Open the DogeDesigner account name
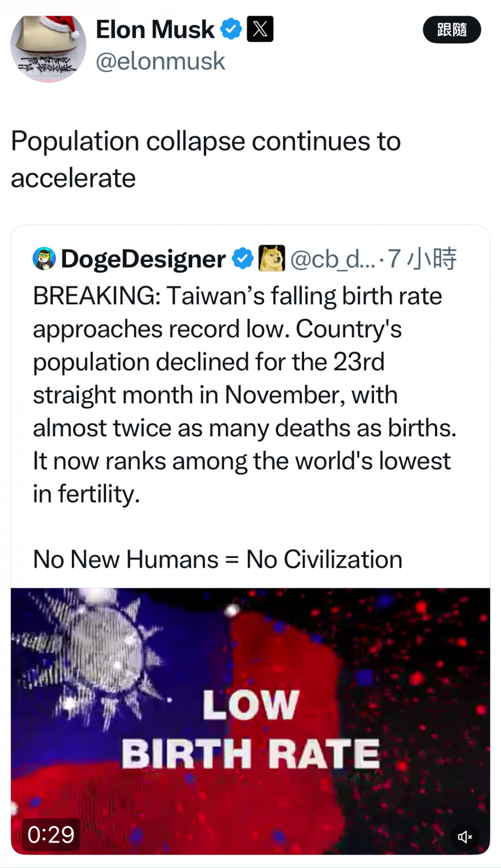 tap(143, 259)
